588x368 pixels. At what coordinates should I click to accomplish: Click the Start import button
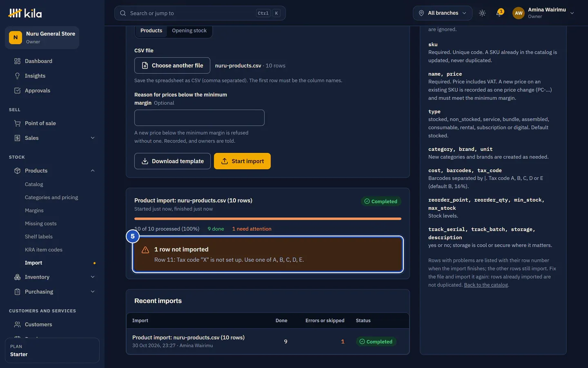[x=242, y=161]
